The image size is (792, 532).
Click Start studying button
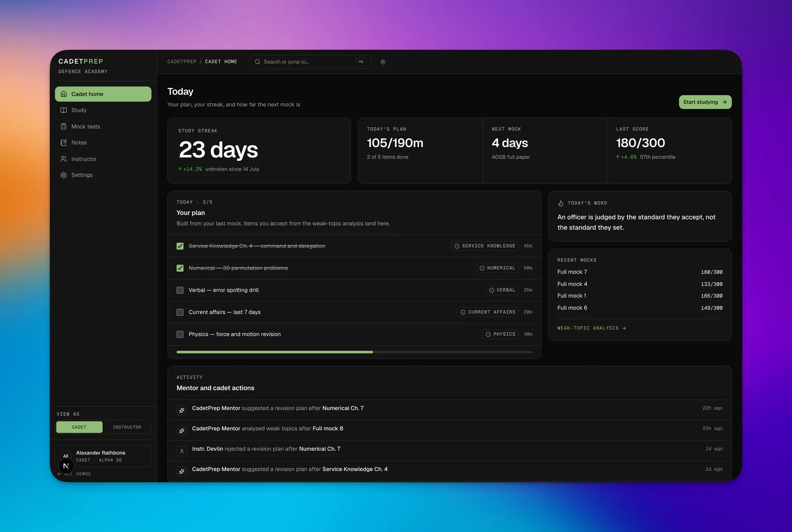705,102
